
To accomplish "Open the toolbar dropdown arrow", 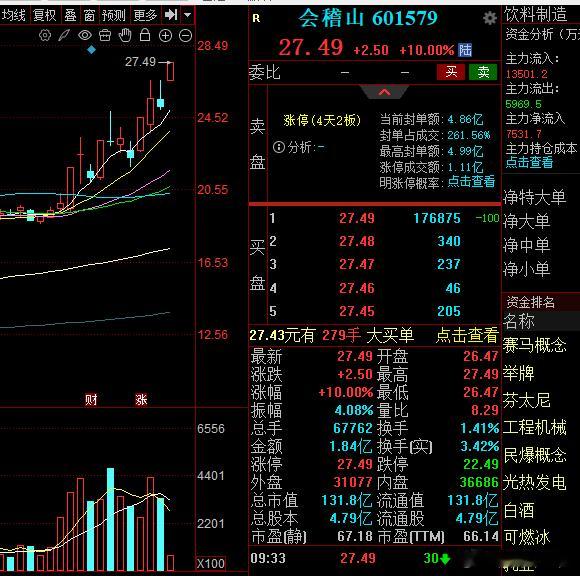I will tap(188, 15).
